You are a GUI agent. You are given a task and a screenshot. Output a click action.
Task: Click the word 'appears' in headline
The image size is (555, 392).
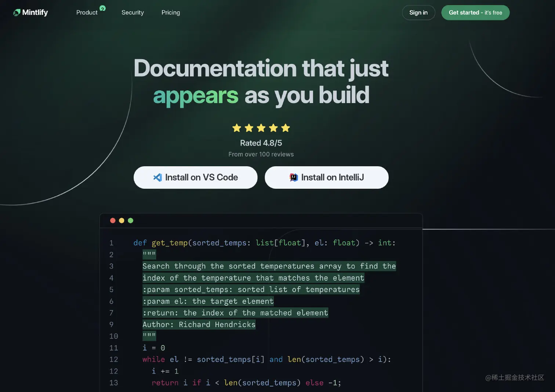pyautogui.click(x=196, y=96)
